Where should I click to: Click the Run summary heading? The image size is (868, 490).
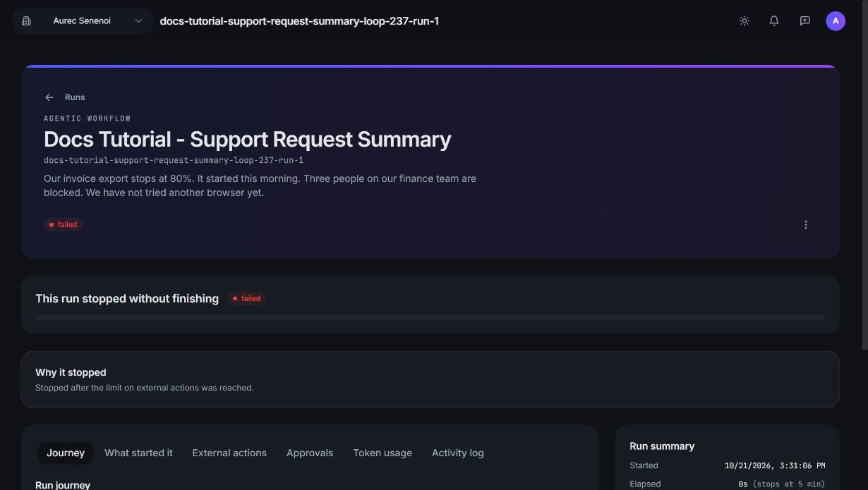[x=662, y=446]
